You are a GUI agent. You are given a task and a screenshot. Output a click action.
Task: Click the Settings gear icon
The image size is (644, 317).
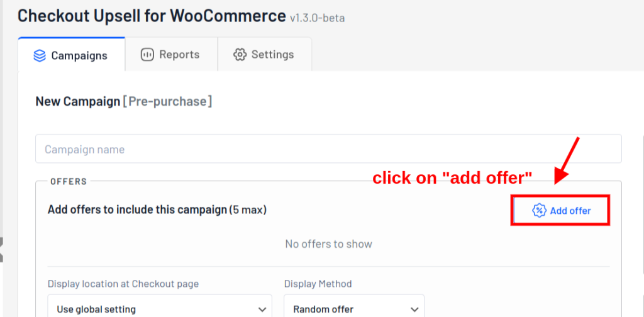pos(240,55)
